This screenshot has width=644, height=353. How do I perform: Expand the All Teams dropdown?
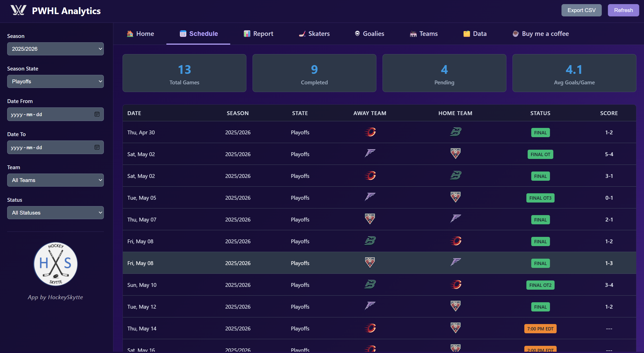coord(55,180)
